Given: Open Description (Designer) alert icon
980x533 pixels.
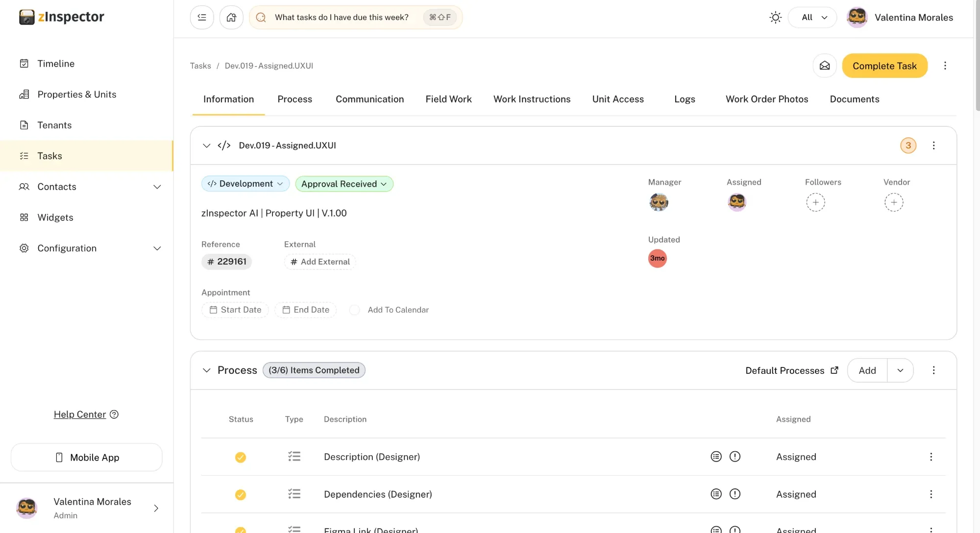Looking at the screenshot, I should (x=735, y=457).
